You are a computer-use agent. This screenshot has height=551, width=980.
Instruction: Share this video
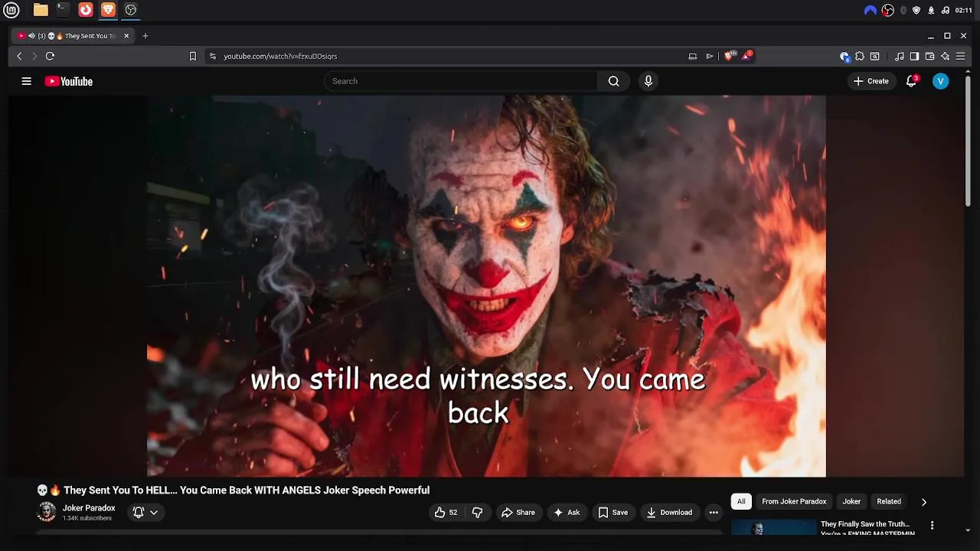click(x=518, y=513)
